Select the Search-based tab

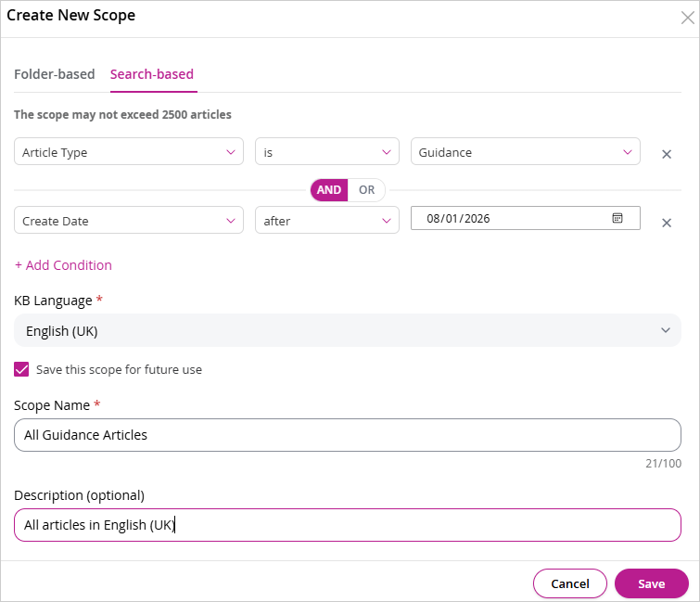152,74
